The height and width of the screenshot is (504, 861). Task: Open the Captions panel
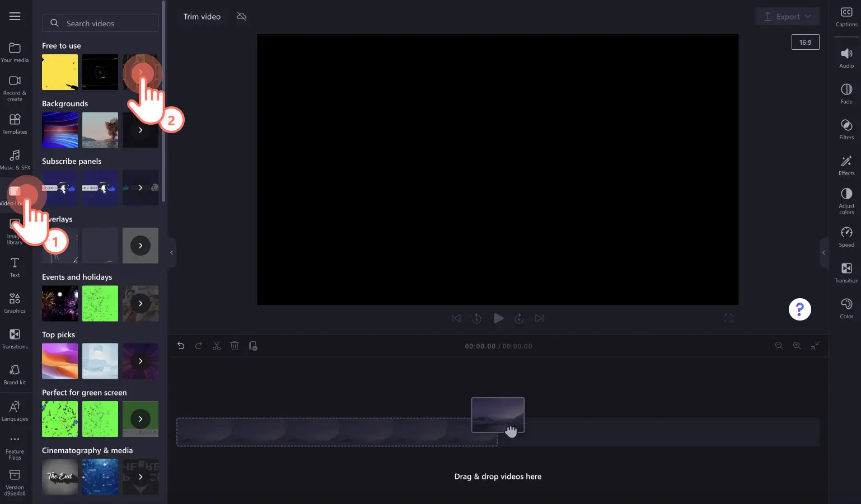coord(846,17)
